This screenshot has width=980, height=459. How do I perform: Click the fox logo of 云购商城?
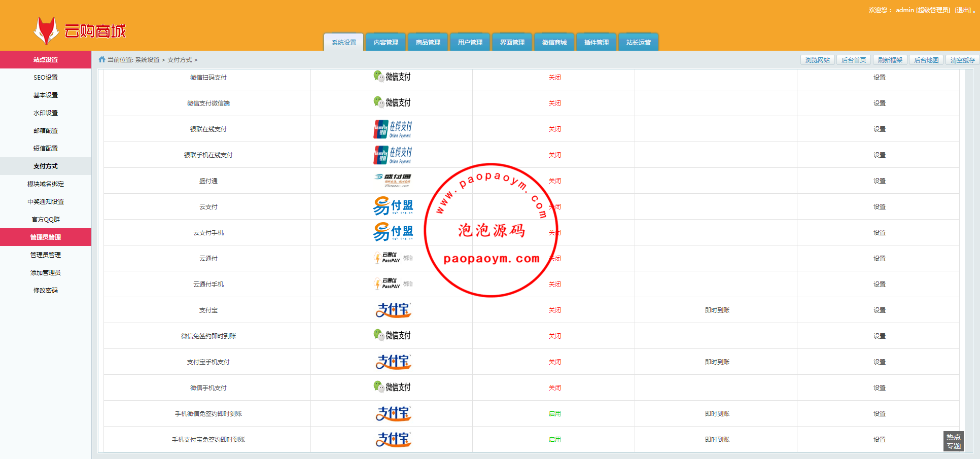click(46, 31)
